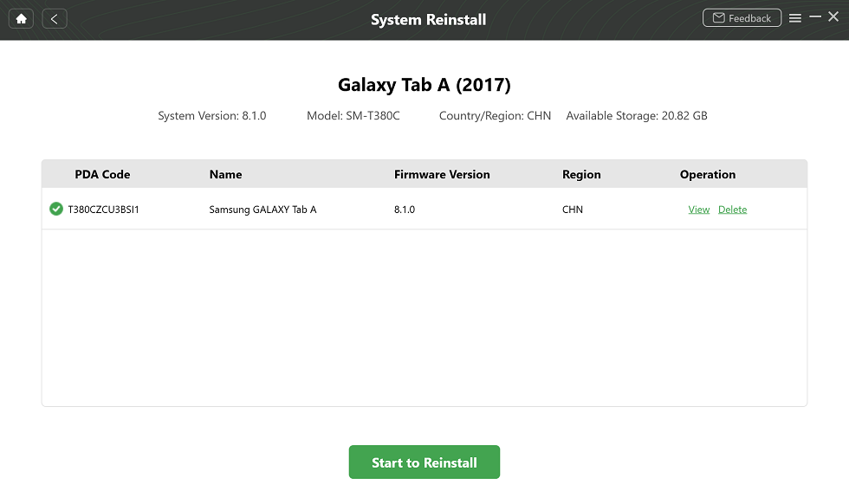Screen dimensions: 849x504
Task: Click the back arrow to return
Action: pos(54,17)
